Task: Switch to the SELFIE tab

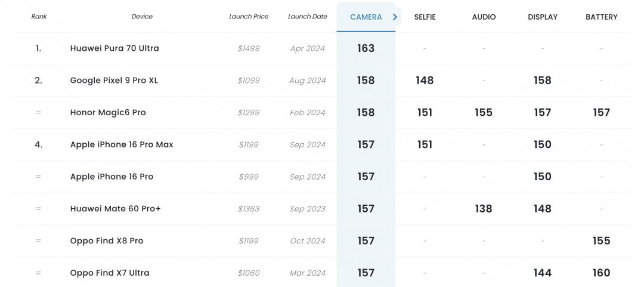Action: click(425, 17)
